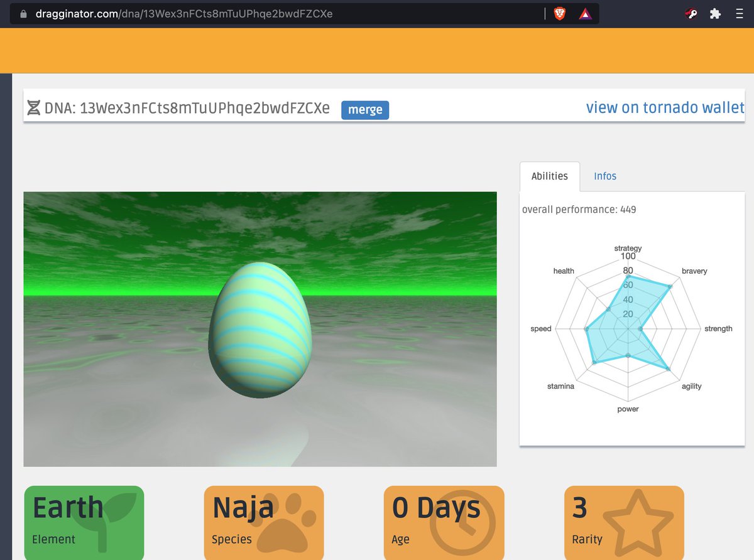Click the DNA helix icon
This screenshot has height=560, width=754.
coord(34,108)
